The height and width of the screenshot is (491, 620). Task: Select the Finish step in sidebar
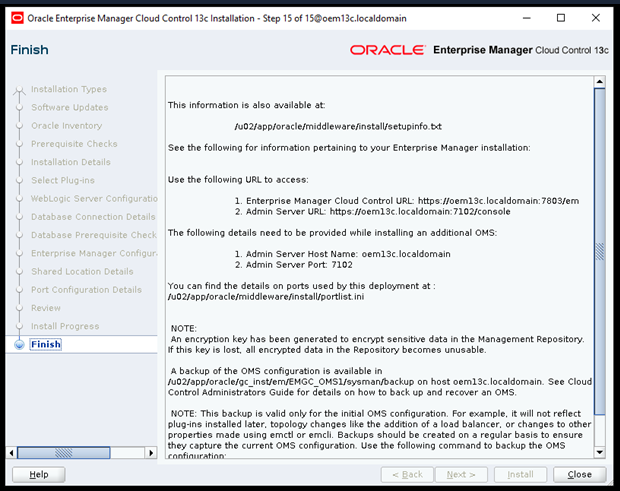pyautogui.click(x=46, y=344)
